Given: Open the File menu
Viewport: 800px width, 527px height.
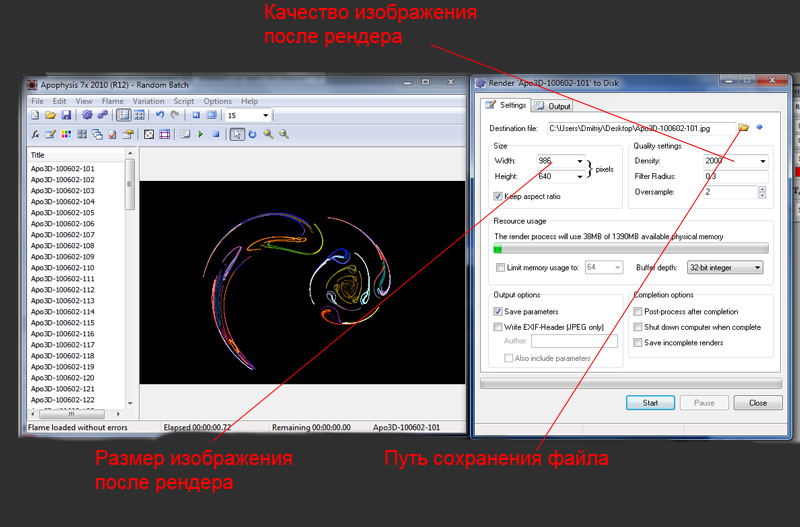Looking at the screenshot, I should [x=37, y=101].
